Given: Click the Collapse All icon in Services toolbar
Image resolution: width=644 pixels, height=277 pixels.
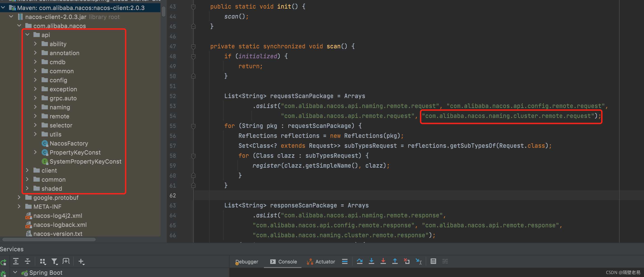Looking at the screenshot, I should [28, 261].
